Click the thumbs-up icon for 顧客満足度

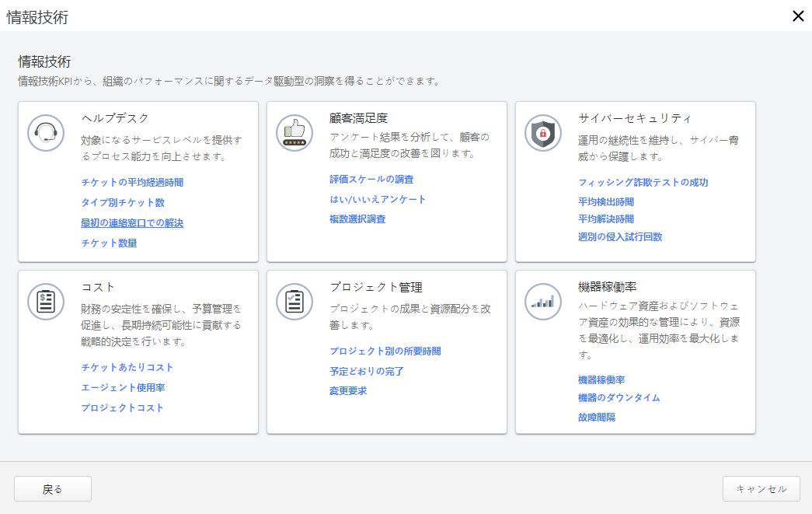click(x=294, y=133)
